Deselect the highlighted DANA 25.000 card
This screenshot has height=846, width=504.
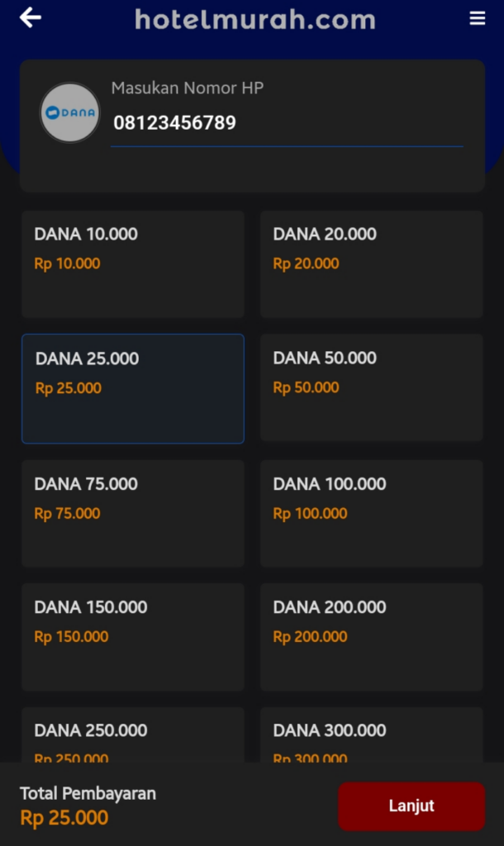pyautogui.click(x=133, y=387)
